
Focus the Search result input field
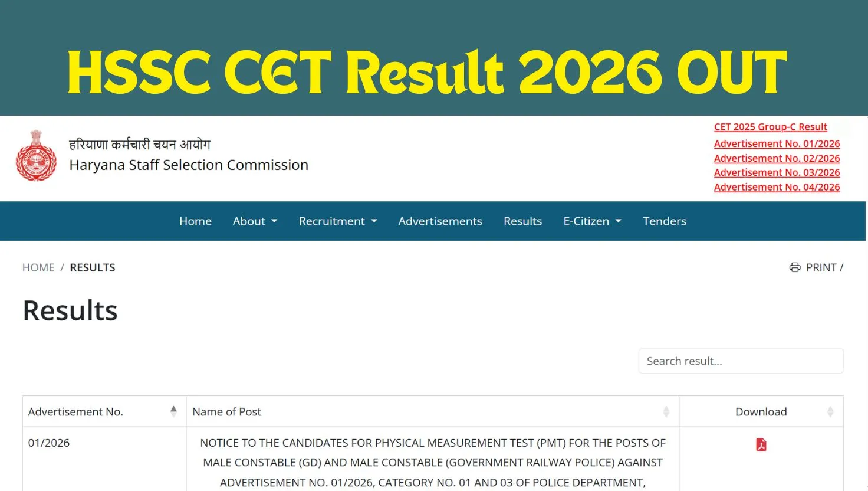click(741, 361)
